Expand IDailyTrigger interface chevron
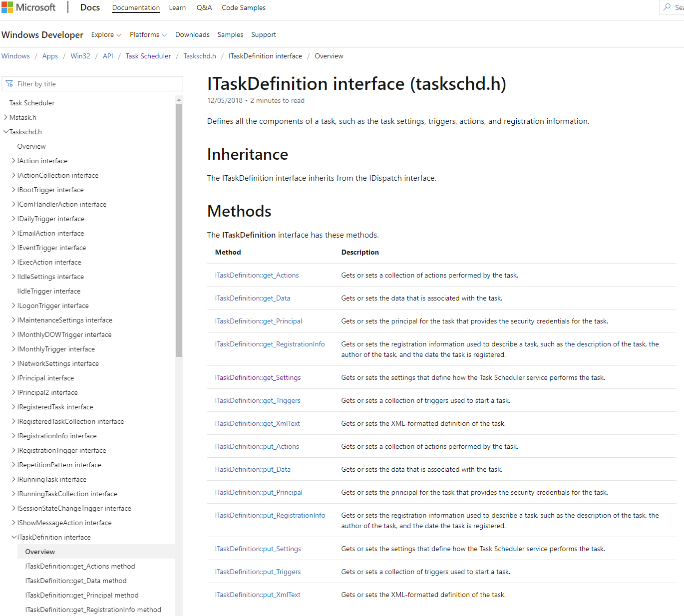Screen dimensions: 684x616 [14, 219]
